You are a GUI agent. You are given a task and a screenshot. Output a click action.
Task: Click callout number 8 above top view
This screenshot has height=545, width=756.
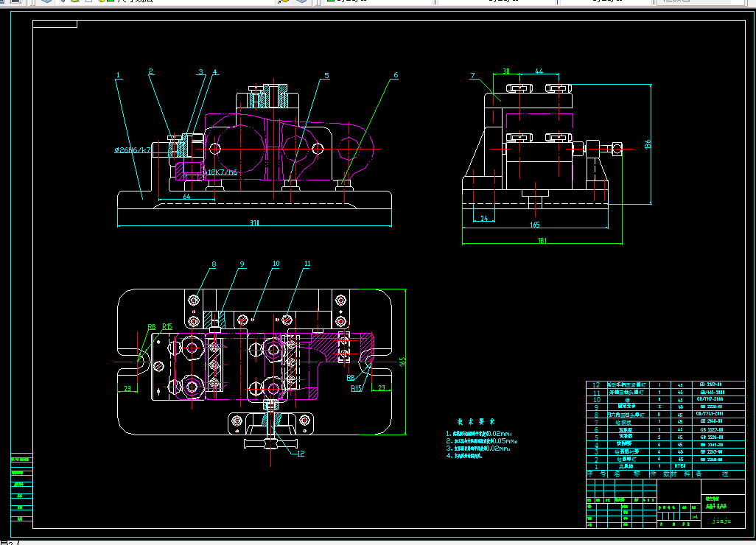[x=214, y=264]
